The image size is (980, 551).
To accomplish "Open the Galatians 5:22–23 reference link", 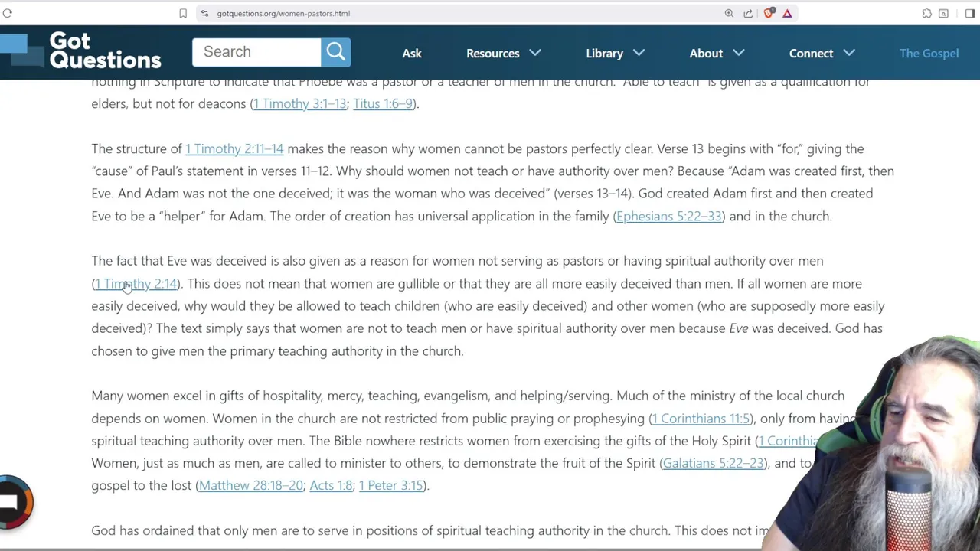I will tap(713, 463).
